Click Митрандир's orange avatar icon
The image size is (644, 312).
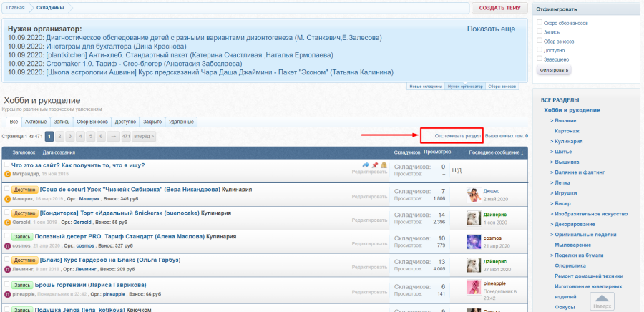point(7,174)
